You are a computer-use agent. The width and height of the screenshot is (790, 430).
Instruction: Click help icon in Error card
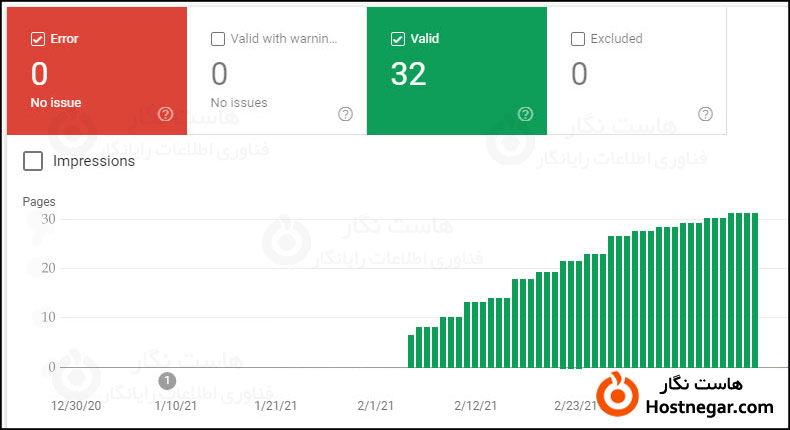pyautogui.click(x=165, y=113)
